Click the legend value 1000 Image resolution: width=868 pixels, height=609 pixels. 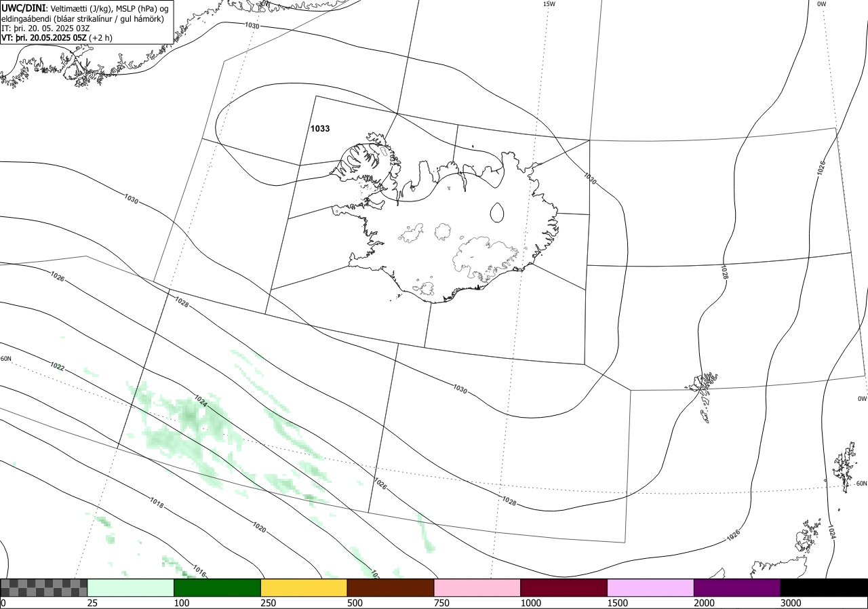click(x=531, y=603)
